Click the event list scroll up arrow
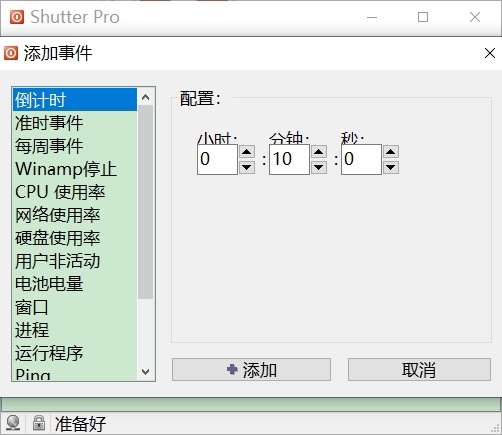This screenshot has width=502, height=435. click(145, 97)
